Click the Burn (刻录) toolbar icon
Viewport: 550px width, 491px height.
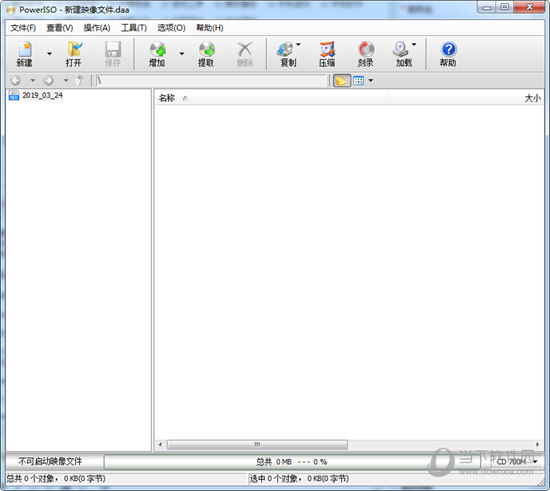366,49
